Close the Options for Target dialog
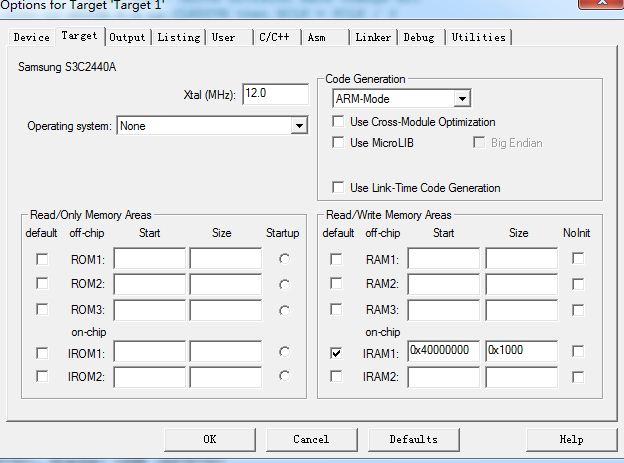 click(x=602, y=3)
